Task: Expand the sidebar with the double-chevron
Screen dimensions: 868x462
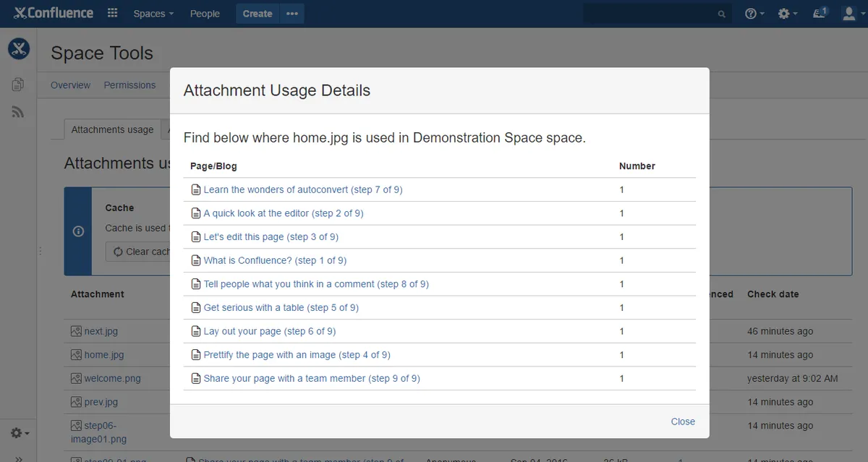Action: [x=20, y=458]
